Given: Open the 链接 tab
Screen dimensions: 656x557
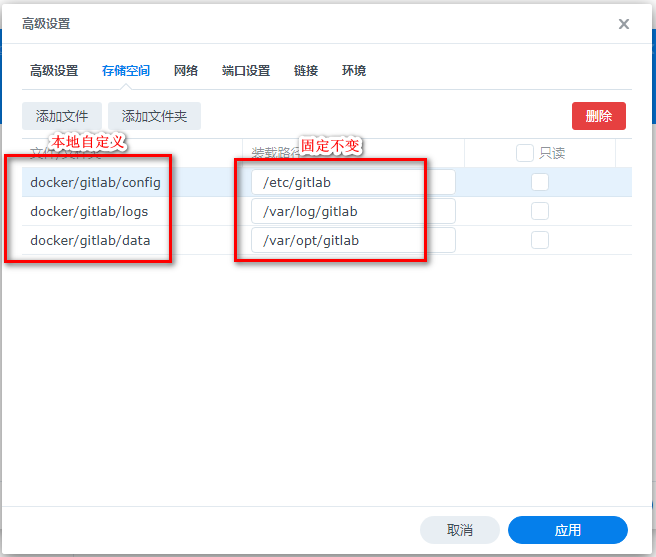Looking at the screenshot, I should (x=306, y=71).
